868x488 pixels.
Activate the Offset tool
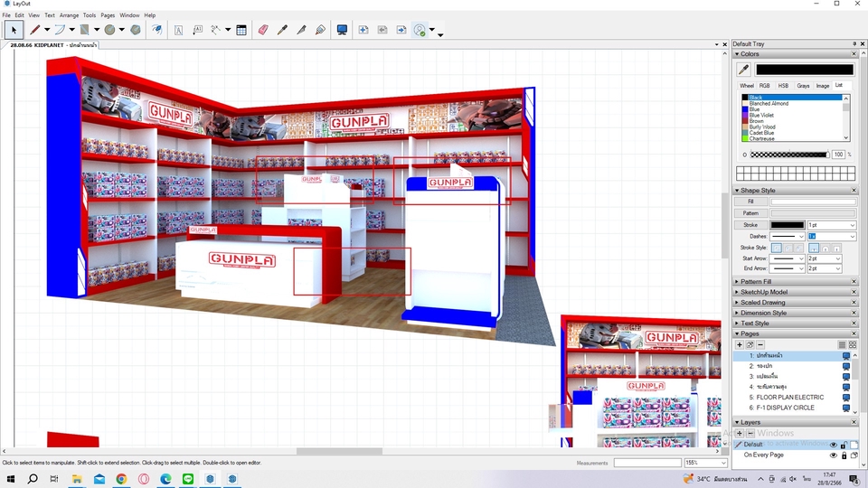[x=157, y=30]
